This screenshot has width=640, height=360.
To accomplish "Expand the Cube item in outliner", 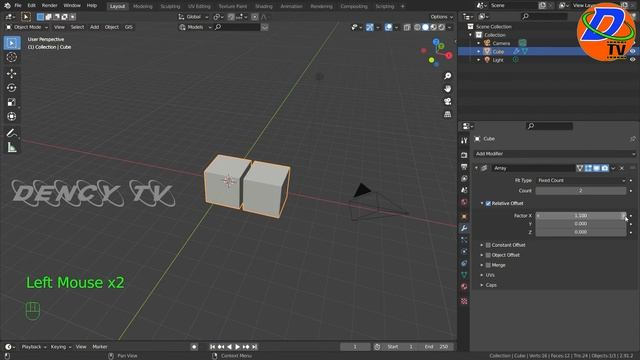I will click(x=479, y=51).
